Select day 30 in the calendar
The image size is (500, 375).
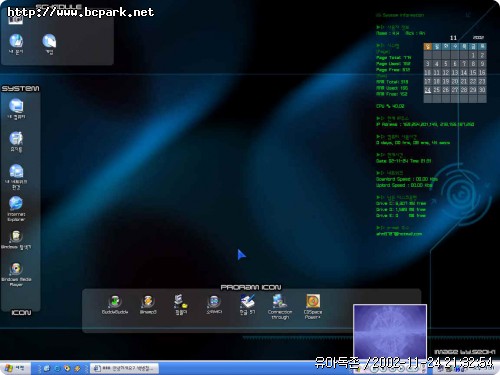[x=482, y=90]
